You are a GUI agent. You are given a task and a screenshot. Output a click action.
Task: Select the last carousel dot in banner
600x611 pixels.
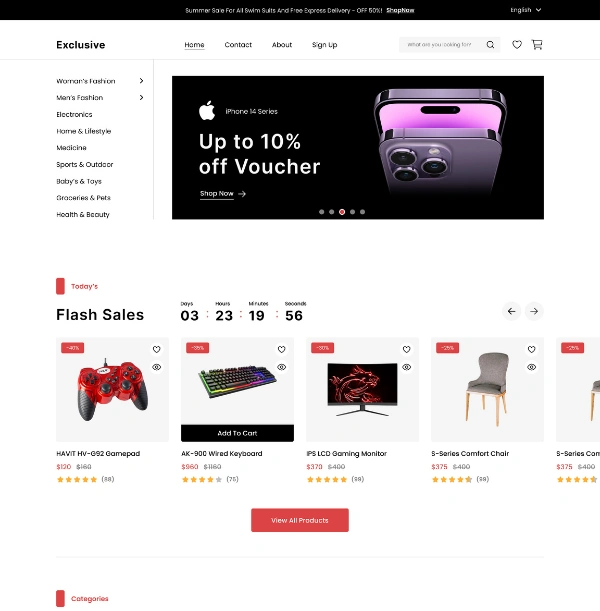[x=362, y=212]
